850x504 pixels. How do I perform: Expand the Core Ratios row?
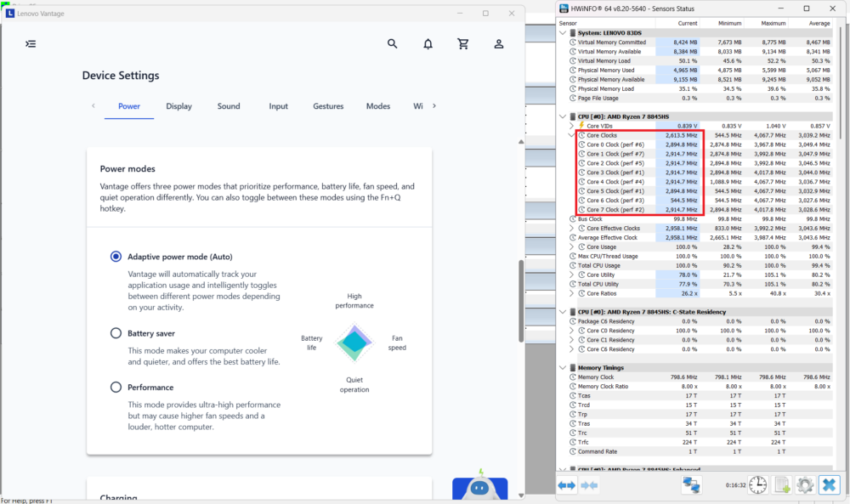[x=572, y=294]
